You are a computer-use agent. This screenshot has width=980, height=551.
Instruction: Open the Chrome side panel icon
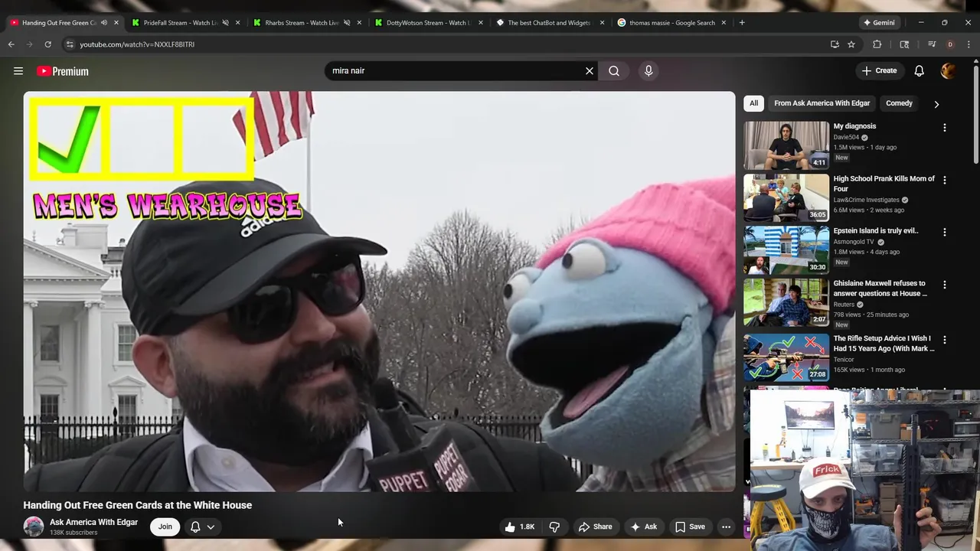(x=904, y=44)
